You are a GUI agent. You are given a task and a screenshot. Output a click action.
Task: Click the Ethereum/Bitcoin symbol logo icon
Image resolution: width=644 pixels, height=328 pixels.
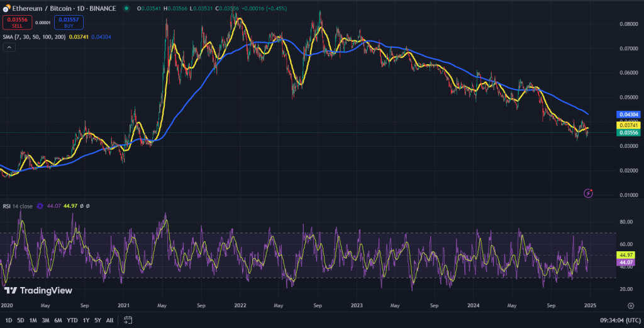[6, 8]
